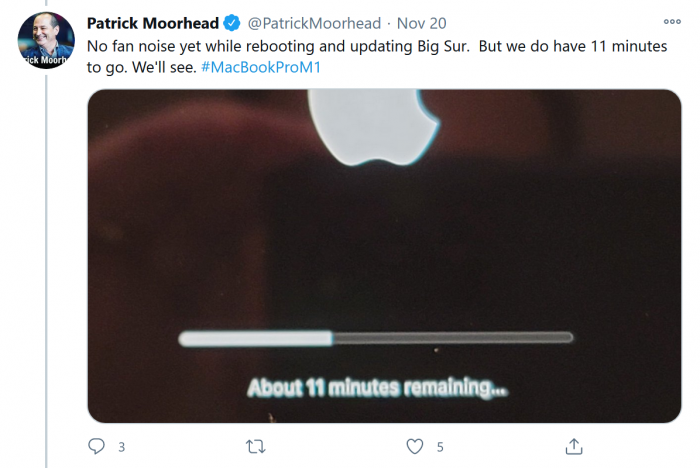Open Patrick Moorhead's profile avatar

tap(47, 41)
